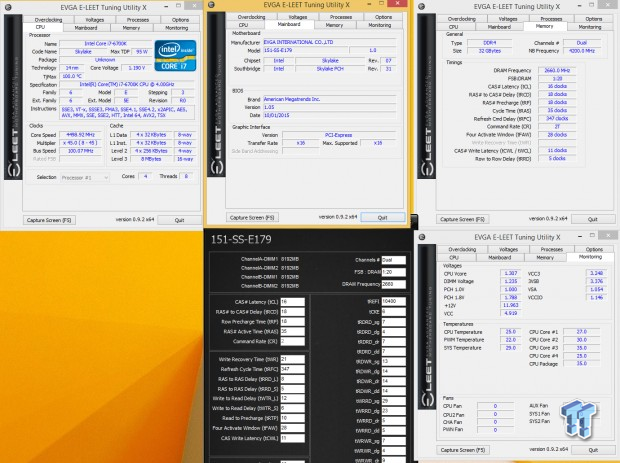Click the RAS# Active Time (tRAS) field showing 35
The image size is (620, 463).
[293, 331]
